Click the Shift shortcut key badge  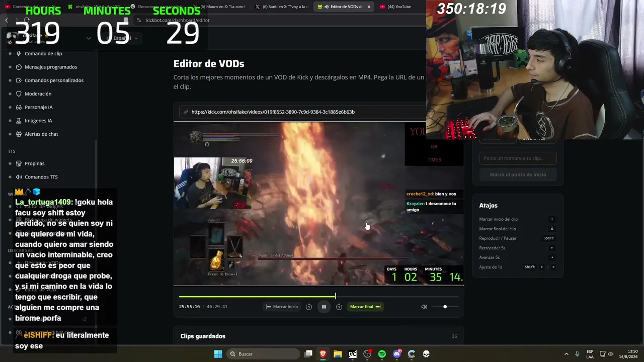[530, 267]
